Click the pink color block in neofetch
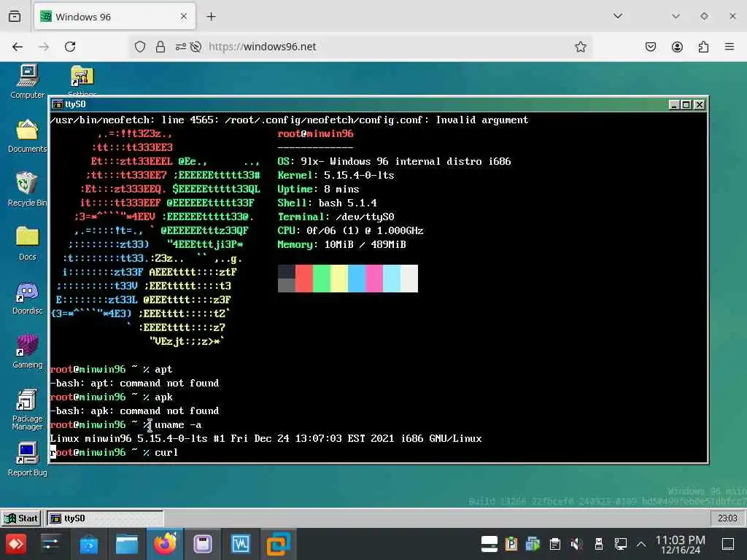Viewport: 747px width, 560px height. click(374, 279)
